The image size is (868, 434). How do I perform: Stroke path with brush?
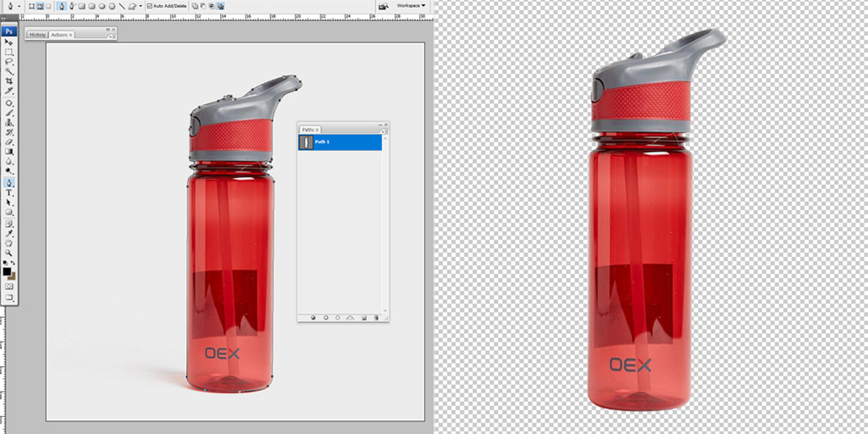point(326,318)
